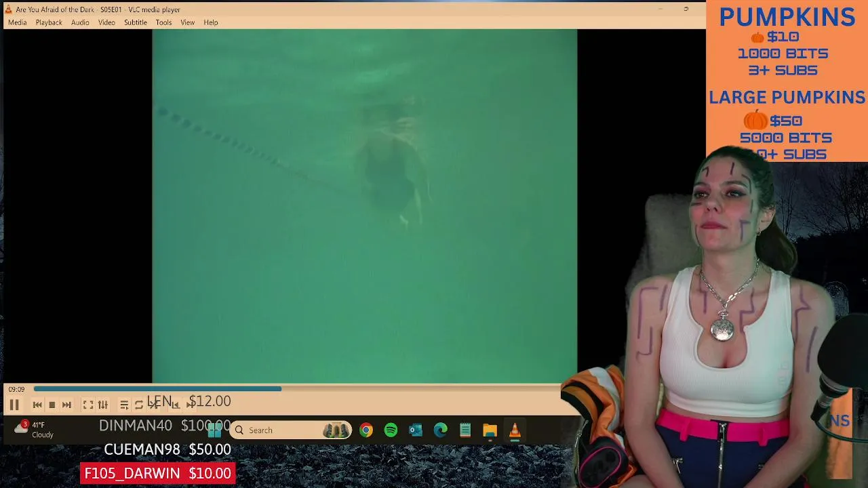This screenshot has width=868, height=488.
Task: Click the VLC seek progress bar
Action: point(298,389)
